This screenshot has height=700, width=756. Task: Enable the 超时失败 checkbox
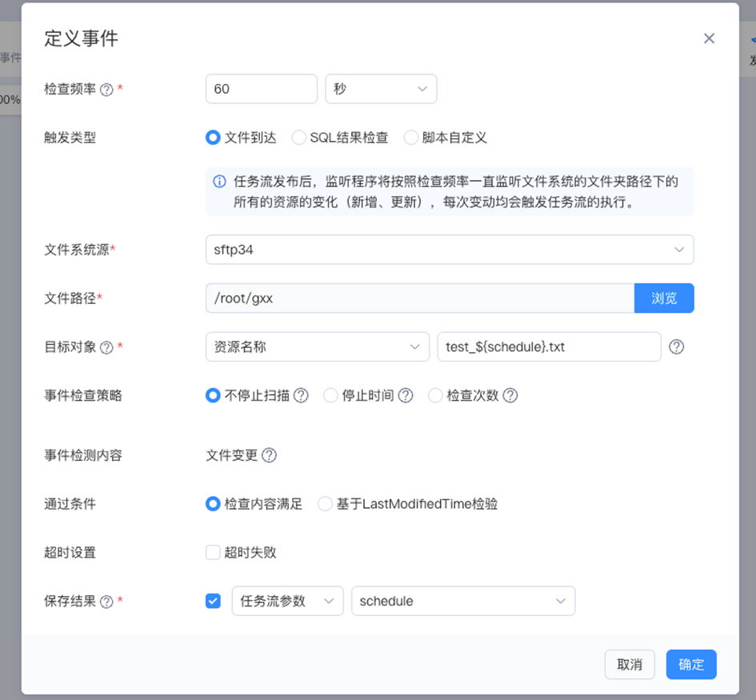[x=213, y=552]
